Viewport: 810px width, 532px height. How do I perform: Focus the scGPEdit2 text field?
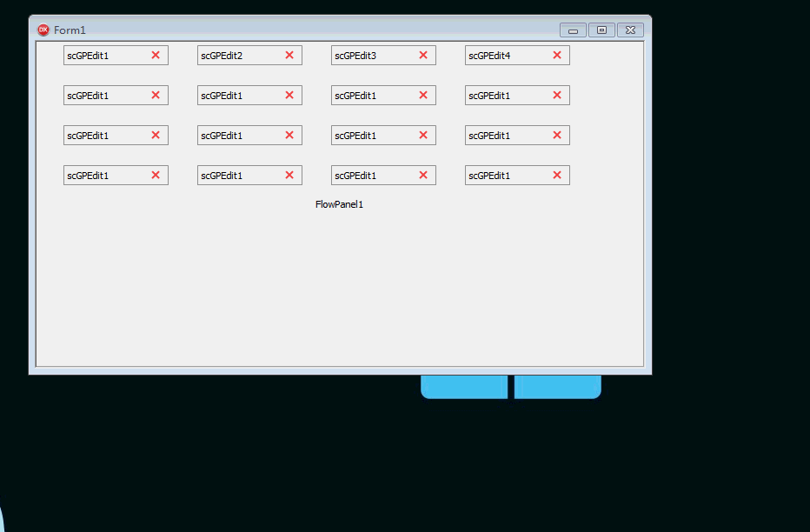tap(236, 56)
